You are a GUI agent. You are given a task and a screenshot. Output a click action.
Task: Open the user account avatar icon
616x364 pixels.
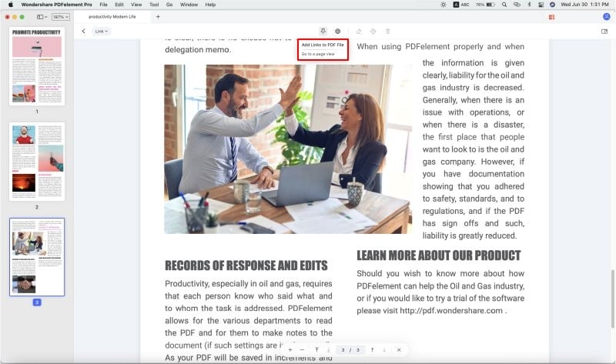(607, 16)
